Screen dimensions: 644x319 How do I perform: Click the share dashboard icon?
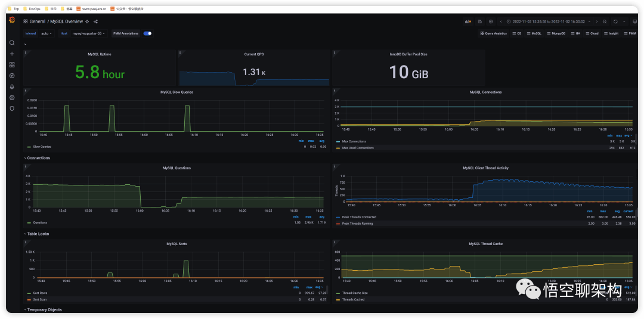[x=95, y=21]
